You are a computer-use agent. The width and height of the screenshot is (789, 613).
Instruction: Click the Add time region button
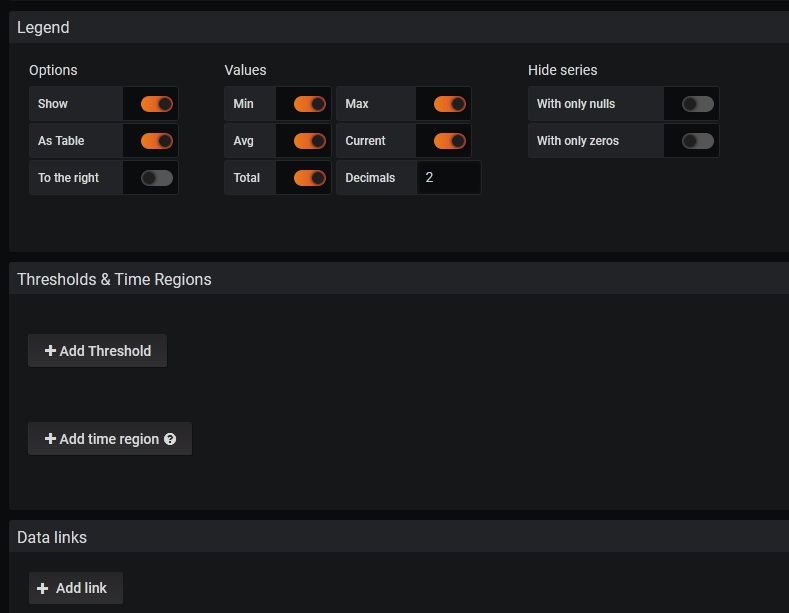click(110, 439)
